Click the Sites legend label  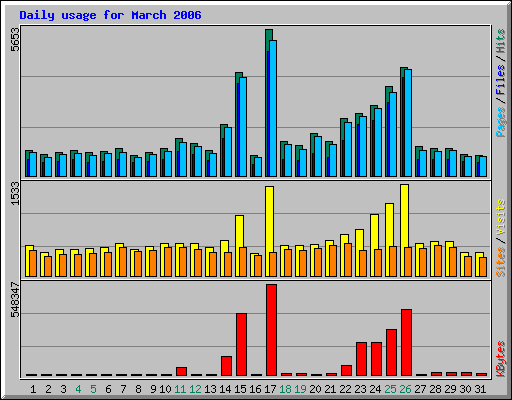[500, 262]
